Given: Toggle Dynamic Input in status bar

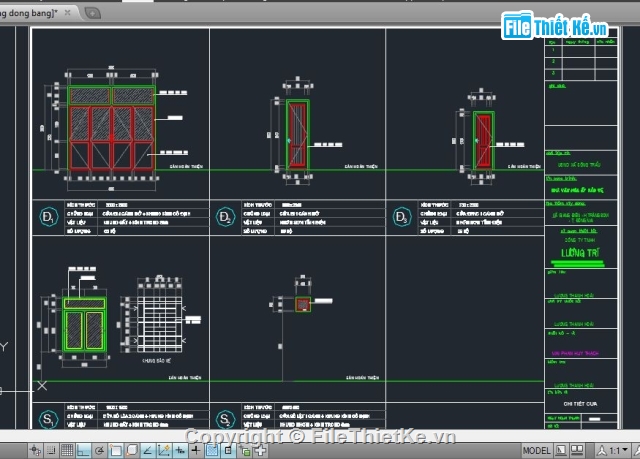Looking at the screenshot, I should coord(180,450).
